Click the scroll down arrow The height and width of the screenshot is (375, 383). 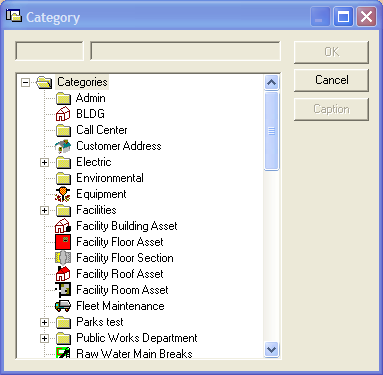[x=271, y=350]
